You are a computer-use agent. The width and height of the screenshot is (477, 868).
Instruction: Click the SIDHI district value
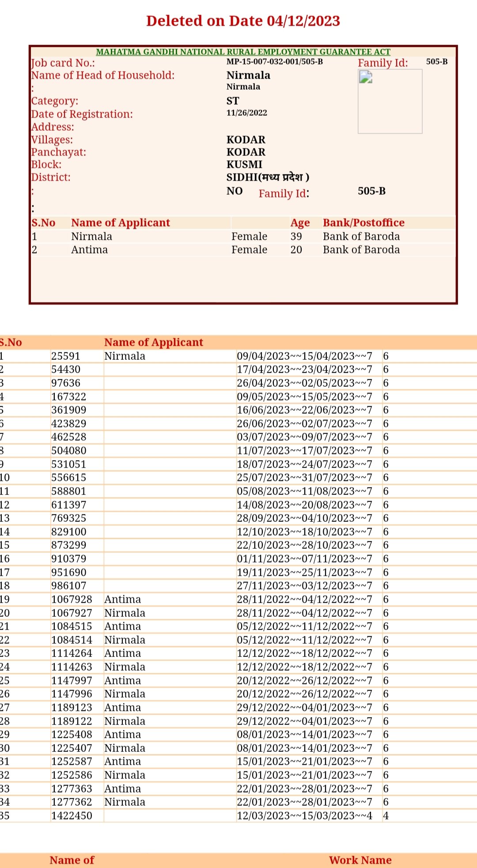tap(267, 177)
